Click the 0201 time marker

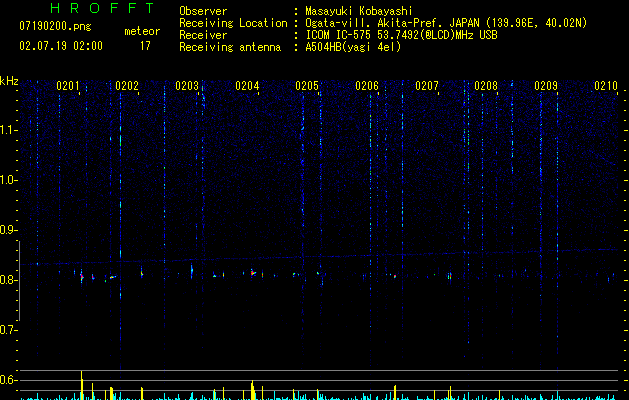click(68, 86)
